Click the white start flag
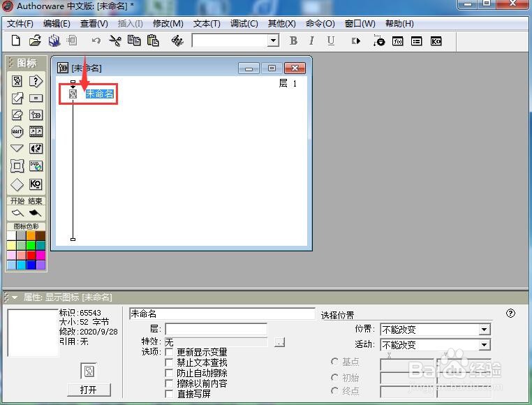This screenshot has height=405, width=532. (17, 213)
